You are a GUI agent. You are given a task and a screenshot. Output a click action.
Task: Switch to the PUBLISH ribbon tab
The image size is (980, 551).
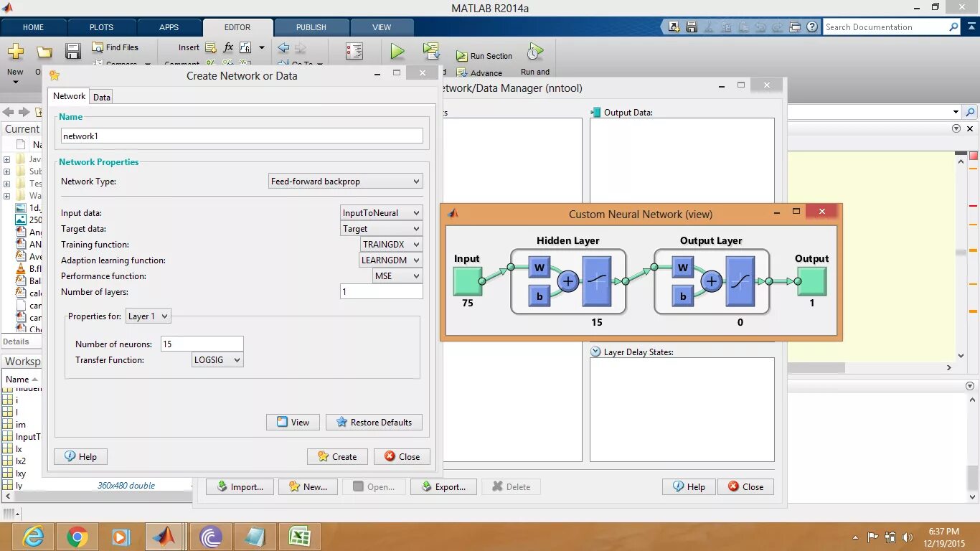pos(311,27)
